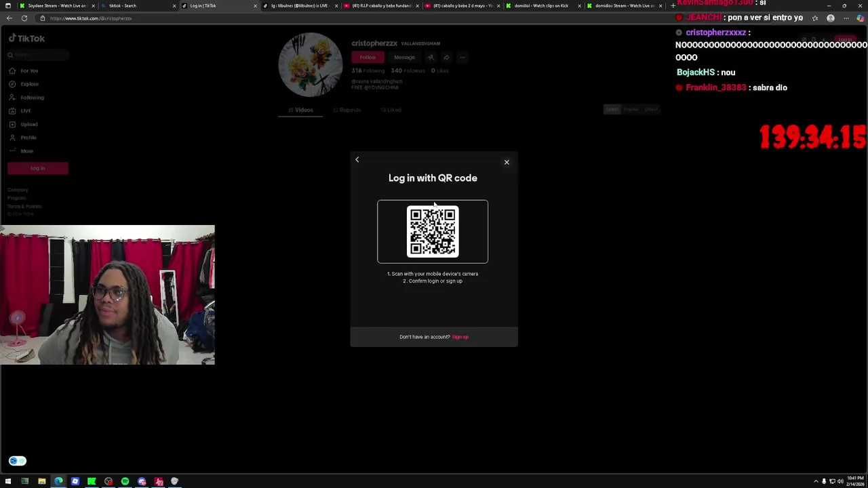Open LIVE in the sidebar
Screen dimensions: 868x488
pos(20,111)
